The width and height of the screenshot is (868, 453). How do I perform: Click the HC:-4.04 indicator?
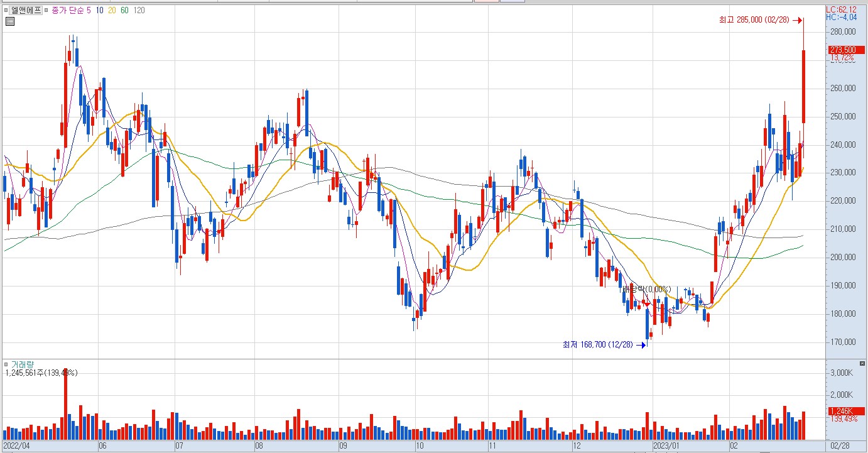pyautogui.click(x=840, y=18)
